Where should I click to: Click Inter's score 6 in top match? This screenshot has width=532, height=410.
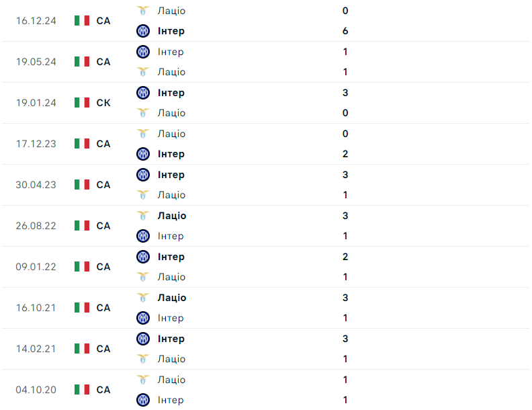pos(345,31)
